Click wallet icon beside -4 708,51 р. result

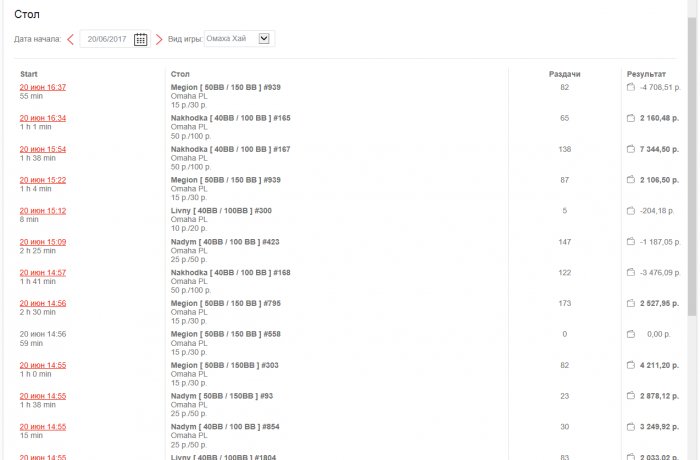click(630, 87)
